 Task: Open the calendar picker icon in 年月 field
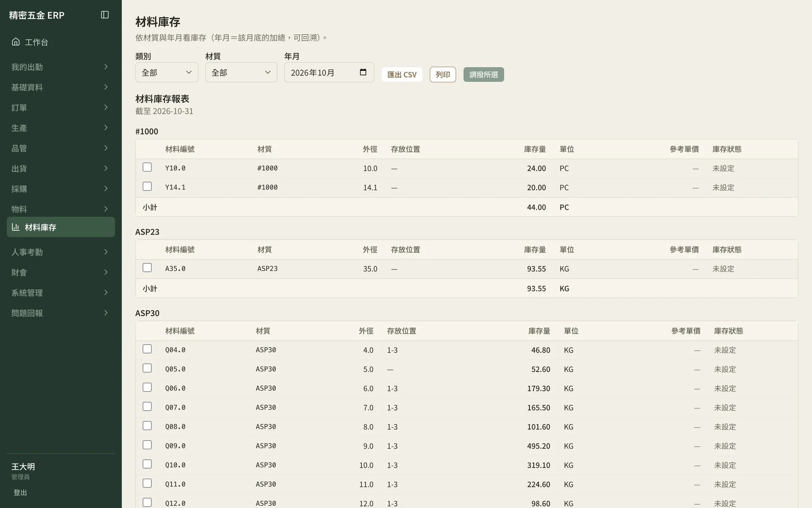click(363, 72)
